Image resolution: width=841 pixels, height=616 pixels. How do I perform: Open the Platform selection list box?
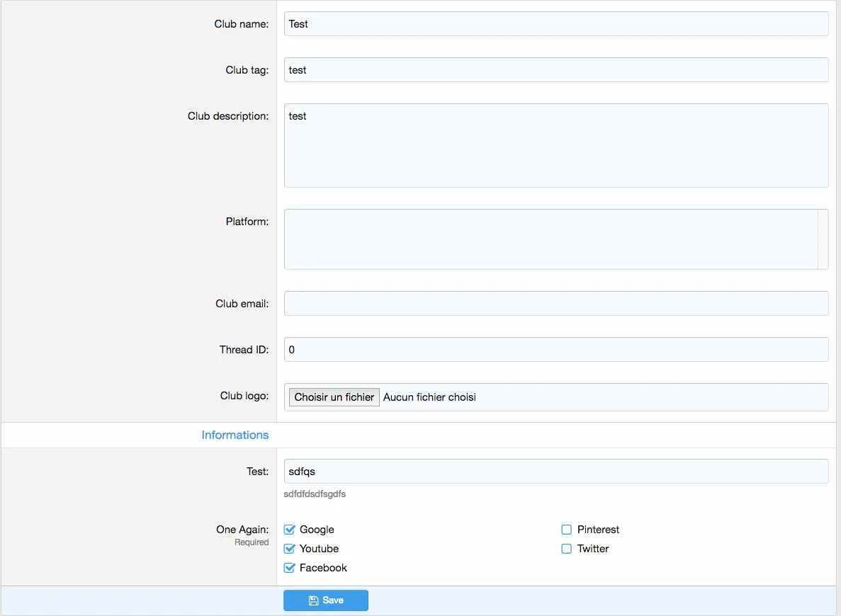(x=551, y=239)
